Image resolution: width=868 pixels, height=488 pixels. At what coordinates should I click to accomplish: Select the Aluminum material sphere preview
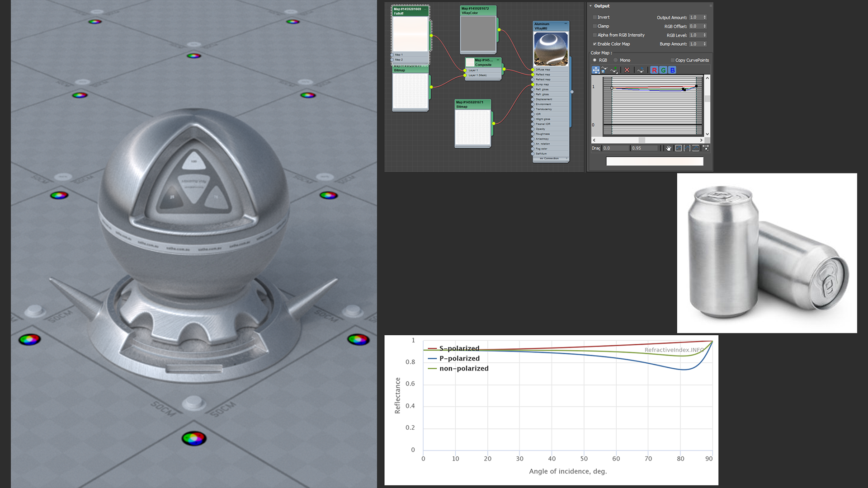(551, 49)
